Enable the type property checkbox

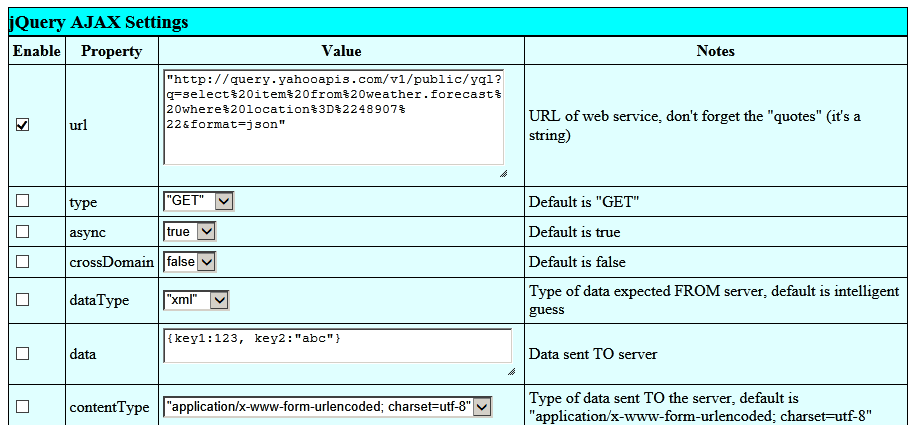(22, 201)
